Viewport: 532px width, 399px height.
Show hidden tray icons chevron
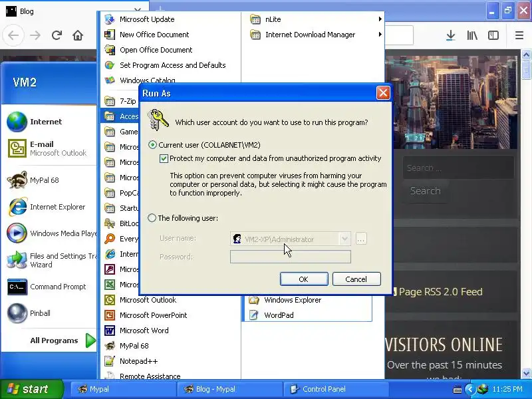[470, 389]
